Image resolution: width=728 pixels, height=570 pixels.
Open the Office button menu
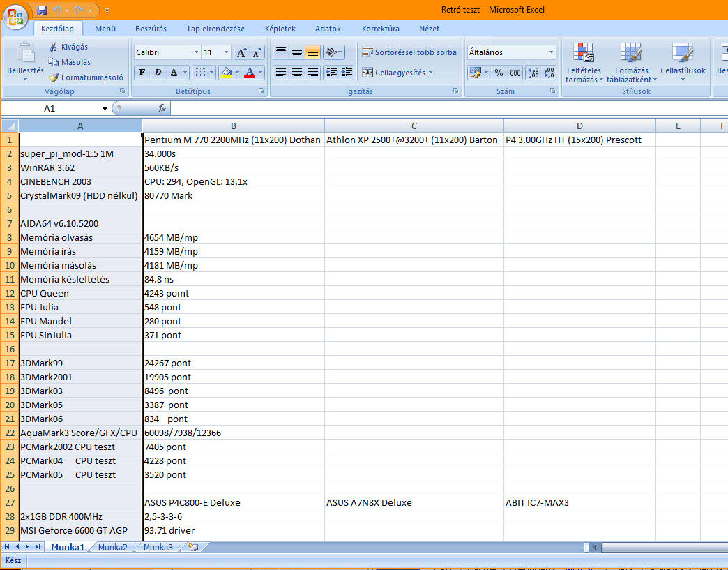pos(15,16)
